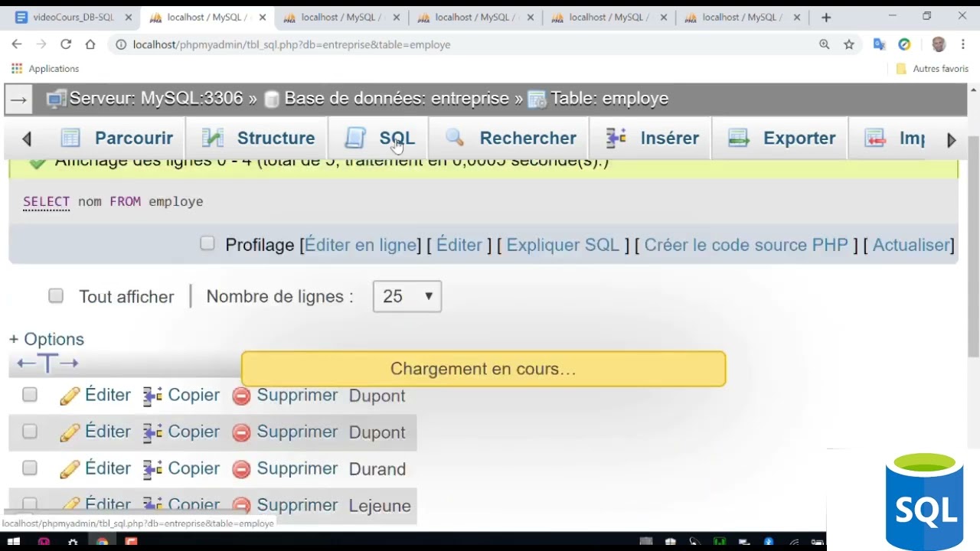Screen dimensions: 980x551
Task: Click the Supprimer icon in Durand row
Action: click(x=241, y=469)
